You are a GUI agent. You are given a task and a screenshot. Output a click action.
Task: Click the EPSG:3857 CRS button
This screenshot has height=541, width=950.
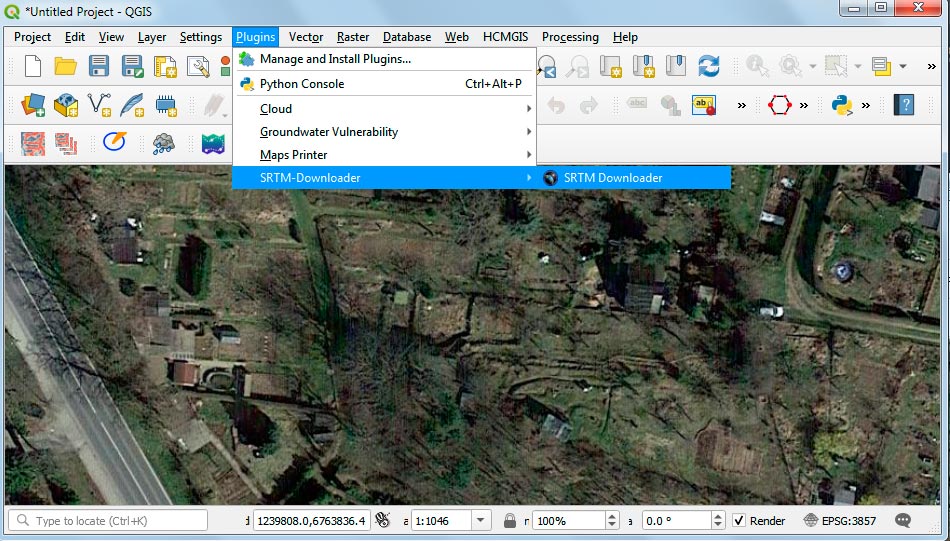click(x=839, y=520)
